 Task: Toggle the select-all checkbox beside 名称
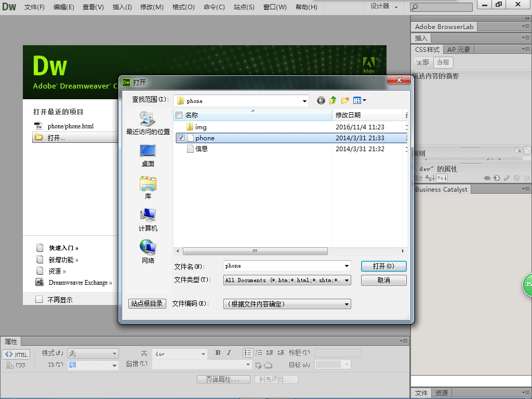tap(179, 115)
